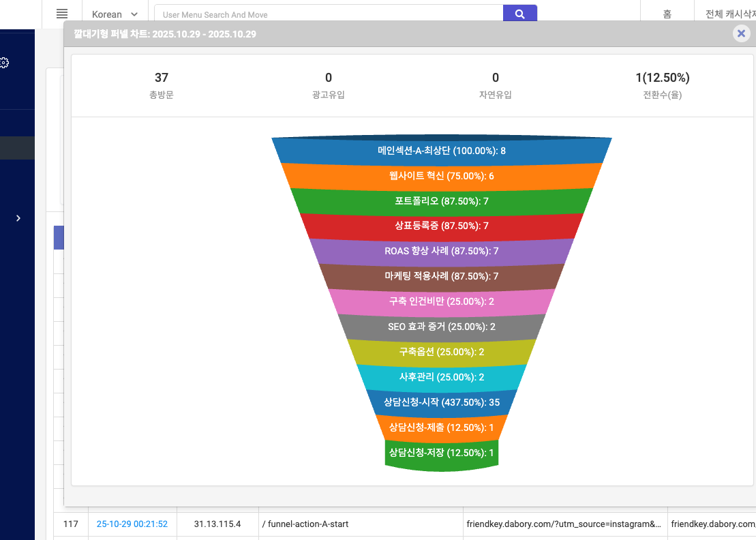756x540 pixels.
Task: Select the 상담신청-저장 bottom funnel segment
Action: pos(441,453)
